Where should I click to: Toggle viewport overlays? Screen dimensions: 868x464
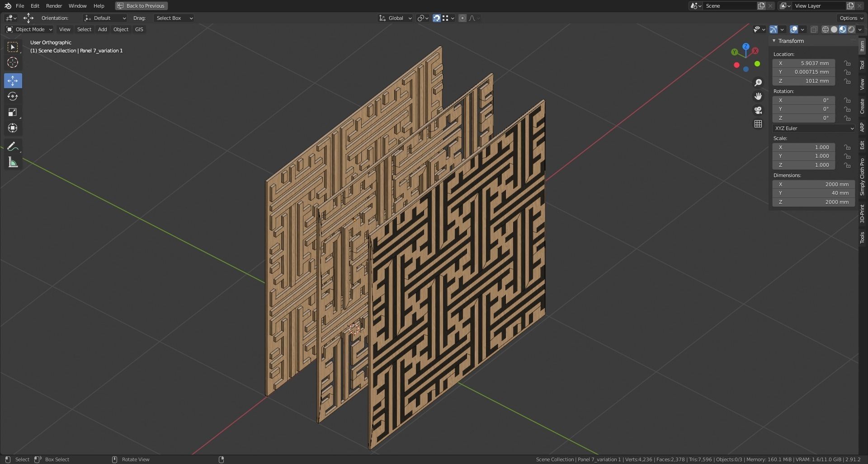794,29
